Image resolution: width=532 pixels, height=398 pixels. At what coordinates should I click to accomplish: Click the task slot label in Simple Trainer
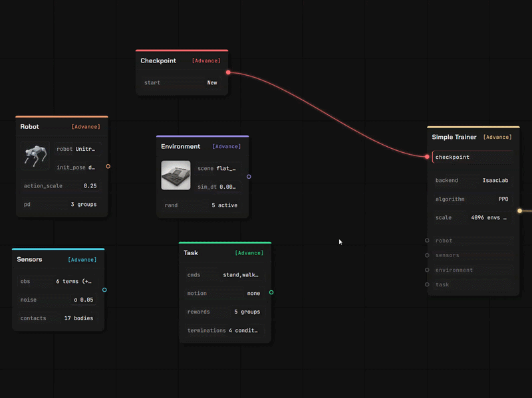442,285
